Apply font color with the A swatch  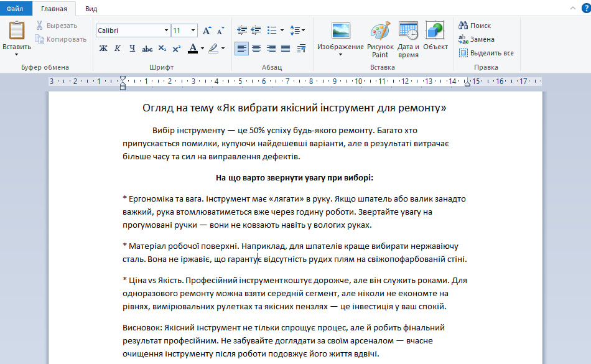pyautogui.click(x=193, y=49)
